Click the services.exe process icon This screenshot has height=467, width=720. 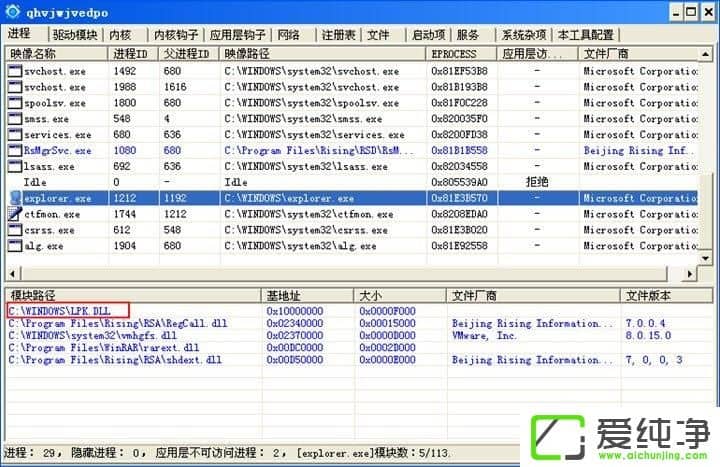click(14, 135)
